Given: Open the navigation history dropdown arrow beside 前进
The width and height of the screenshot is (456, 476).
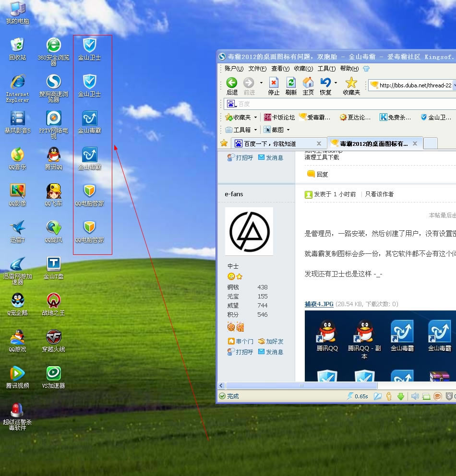Looking at the screenshot, I should point(261,83).
